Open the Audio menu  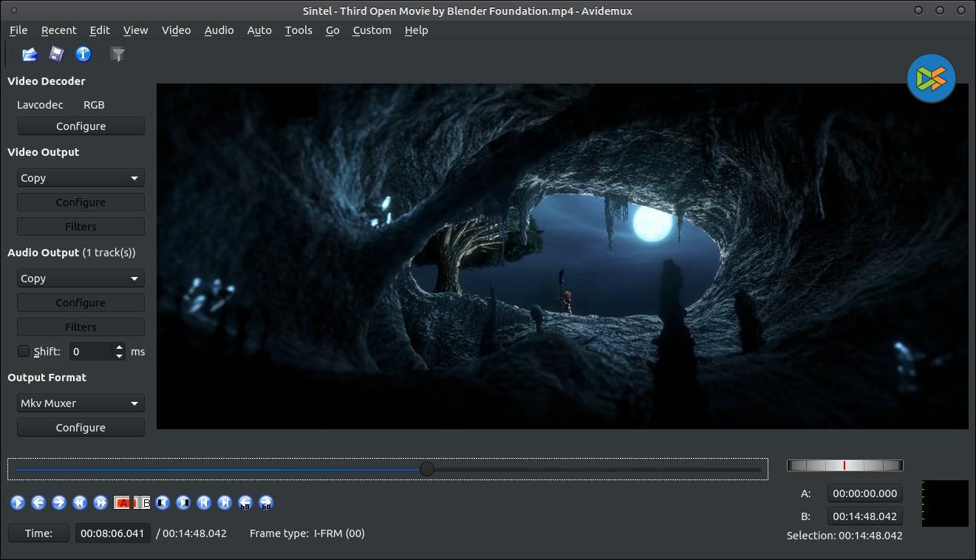pyautogui.click(x=219, y=30)
